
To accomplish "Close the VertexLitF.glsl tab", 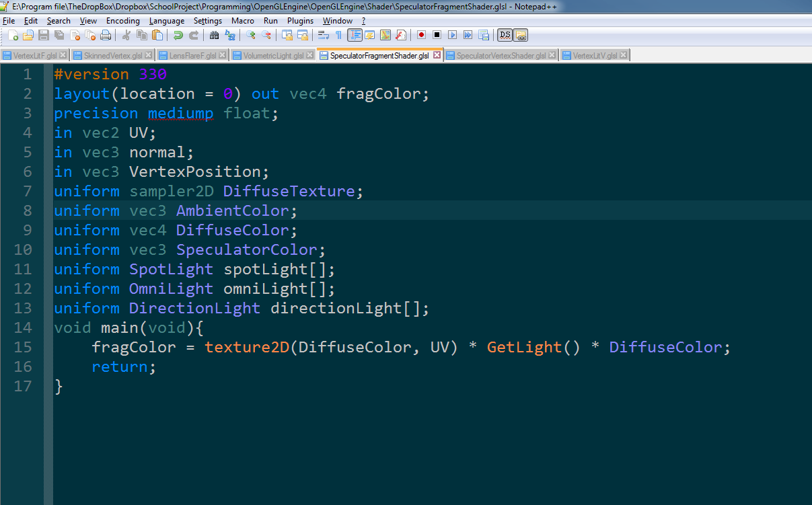I will pos(63,55).
